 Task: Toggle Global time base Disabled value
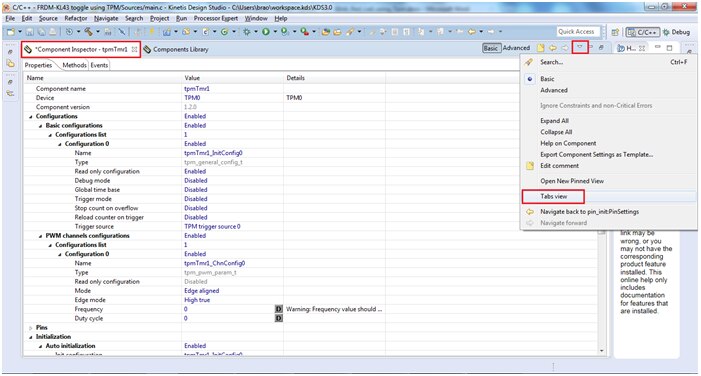click(196, 190)
